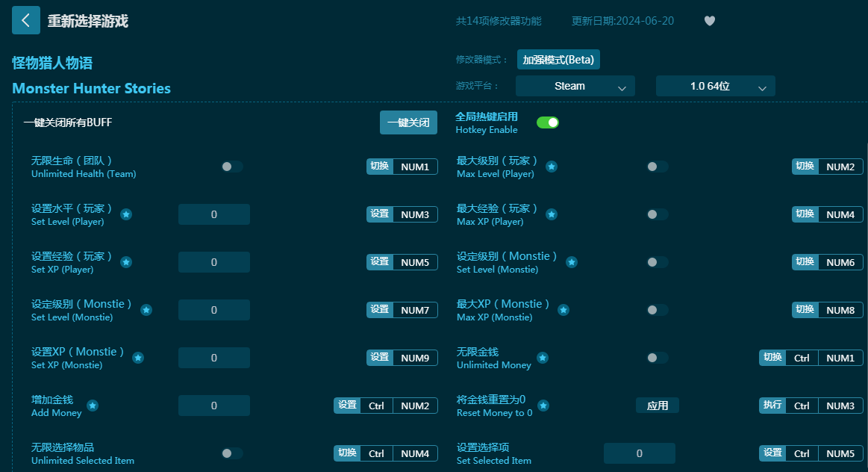Click the 设置 button beside NUM3
The image size is (868, 472).
pyautogui.click(x=380, y=214)
